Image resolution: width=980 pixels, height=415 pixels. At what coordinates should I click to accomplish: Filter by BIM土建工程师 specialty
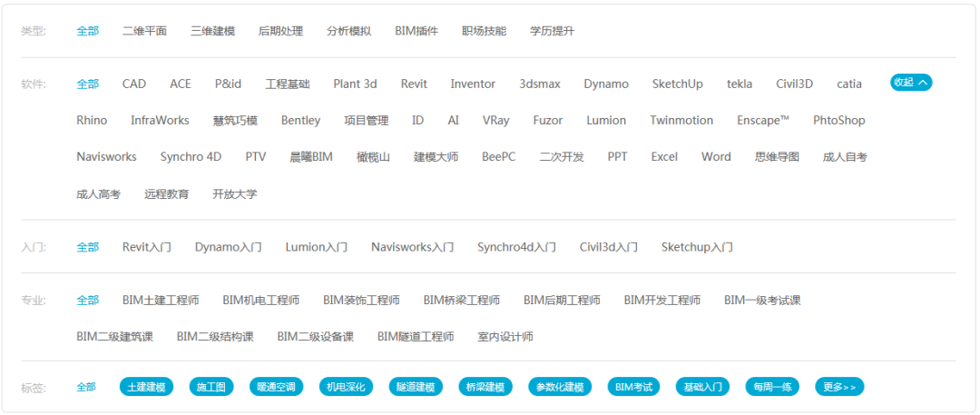[x=161, y=301]
